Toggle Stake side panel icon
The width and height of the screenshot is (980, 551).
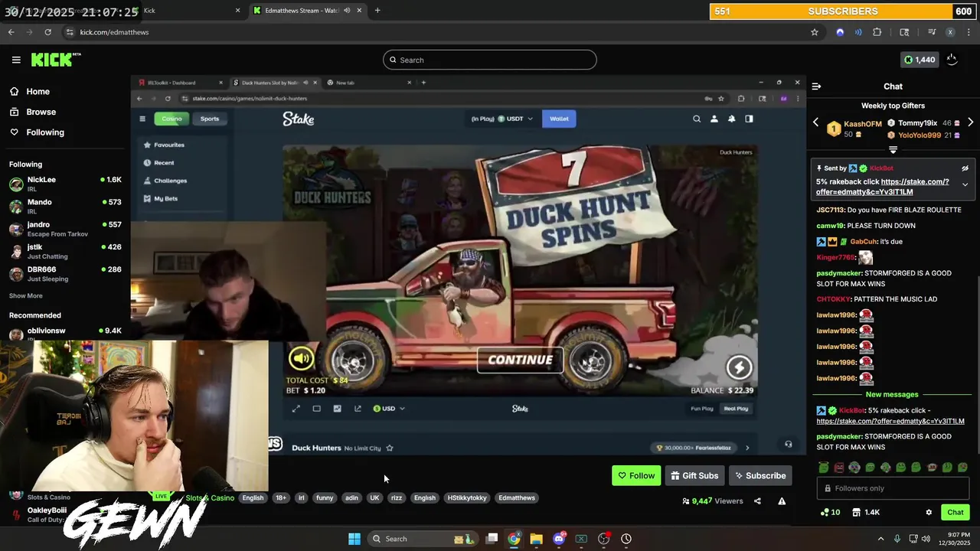(749, 119)
